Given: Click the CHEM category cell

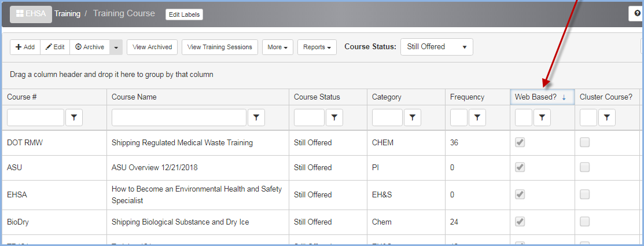Looking at the screenshot, I should (406, 143).
